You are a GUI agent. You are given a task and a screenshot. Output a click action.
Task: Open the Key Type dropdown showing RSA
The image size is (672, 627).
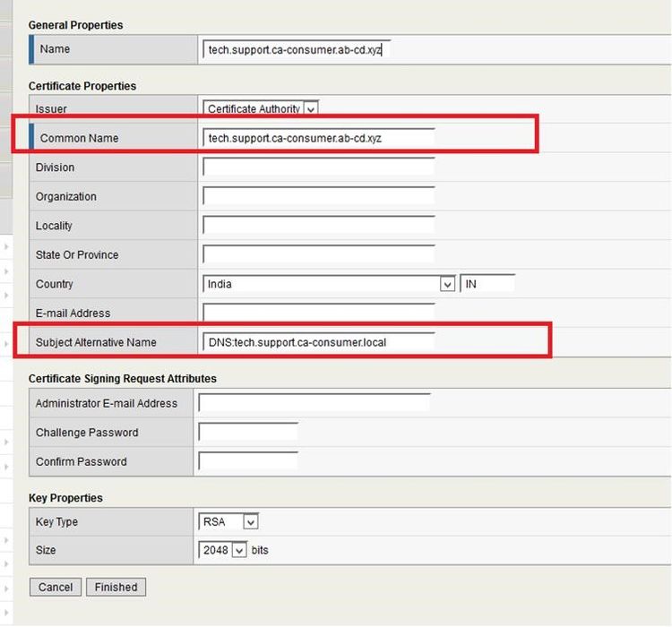pos(228,521)
